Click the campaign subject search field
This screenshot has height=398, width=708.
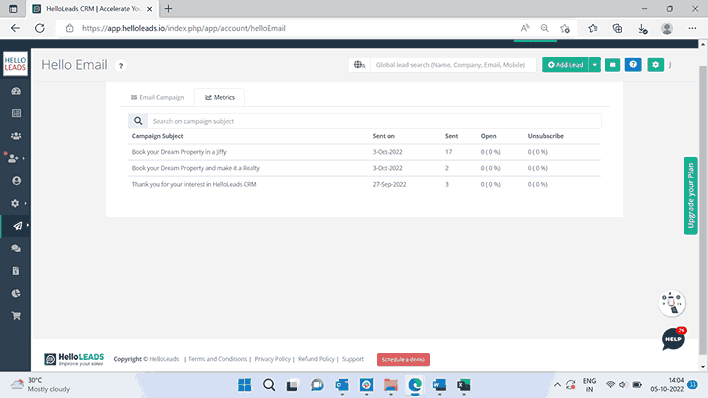pos(374,121)
